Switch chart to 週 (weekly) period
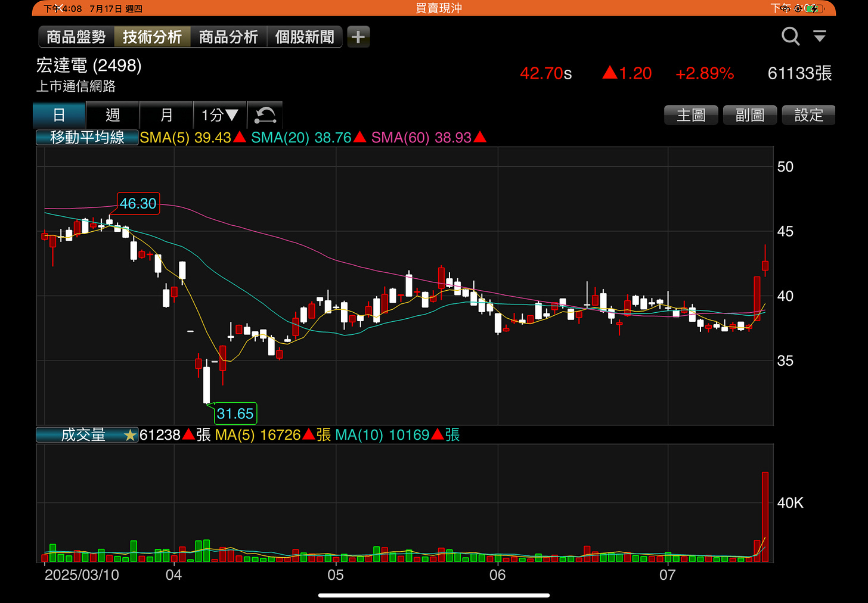The height and width of the screenshot is (603, 868). [x=113, y=114]
